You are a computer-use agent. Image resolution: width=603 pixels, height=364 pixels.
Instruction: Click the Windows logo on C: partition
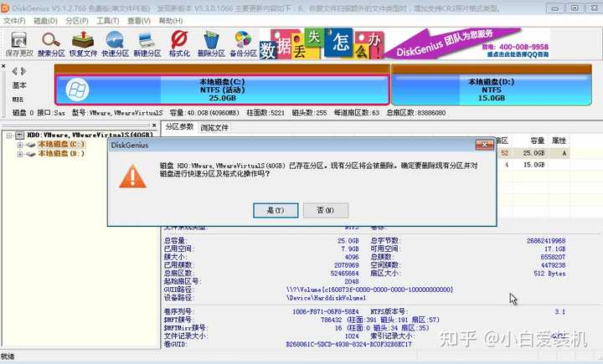tap(77, 90)
